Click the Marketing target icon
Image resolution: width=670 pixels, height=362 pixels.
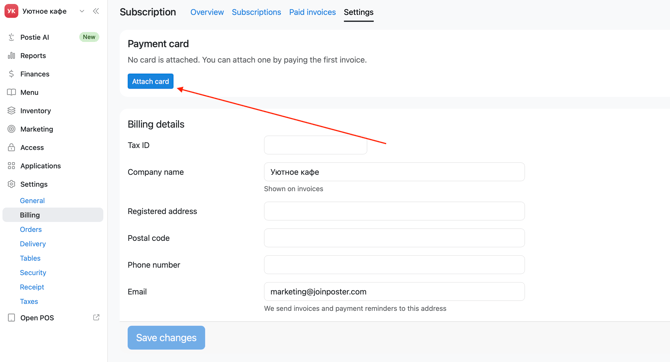point(12,129)
